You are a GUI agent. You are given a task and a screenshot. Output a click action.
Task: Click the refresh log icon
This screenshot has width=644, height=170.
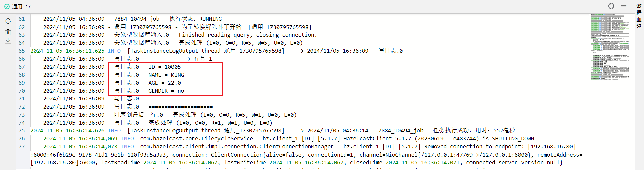tap(8, 21)
